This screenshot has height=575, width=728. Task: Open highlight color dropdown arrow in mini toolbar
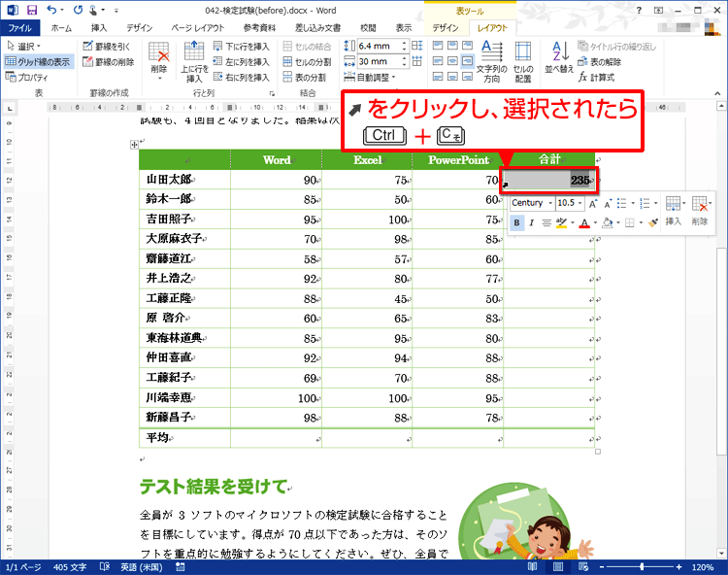[x=573, y=223]
